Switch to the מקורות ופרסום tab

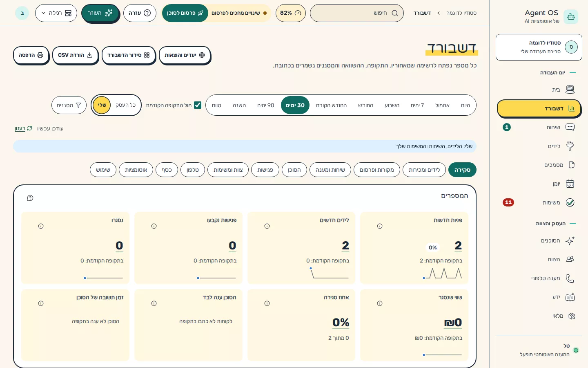pos(377,170)
